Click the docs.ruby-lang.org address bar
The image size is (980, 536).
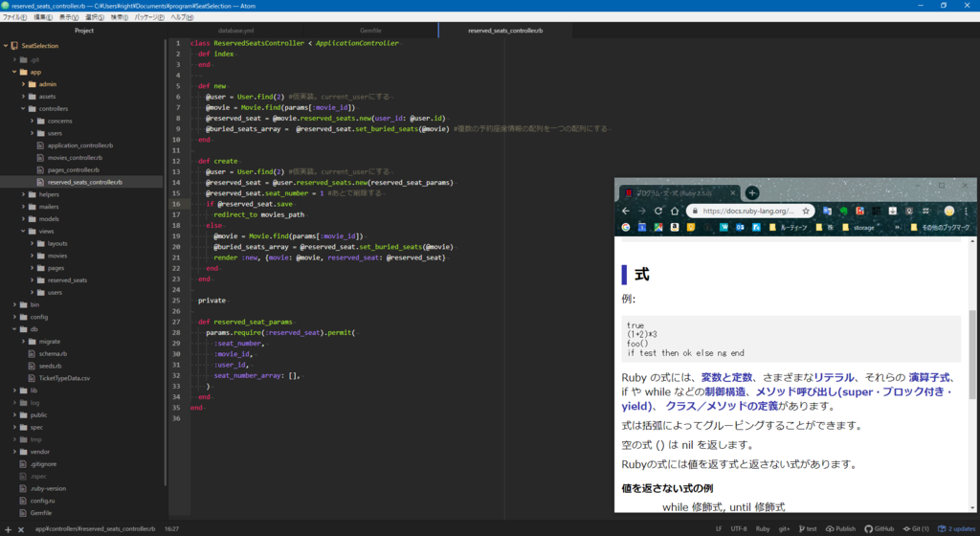point(748,212)
